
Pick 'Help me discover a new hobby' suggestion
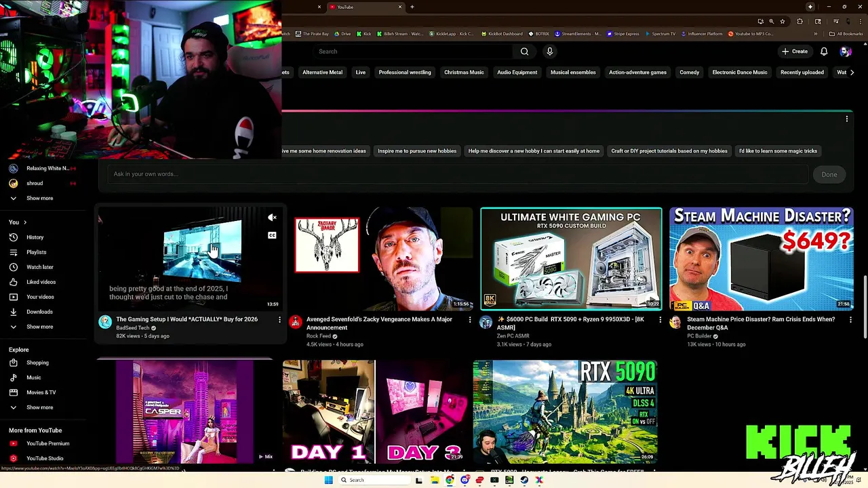[534, 151]
